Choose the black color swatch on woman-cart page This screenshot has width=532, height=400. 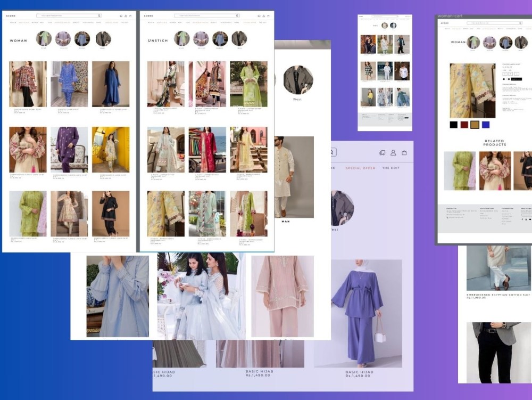coord(454,125)
